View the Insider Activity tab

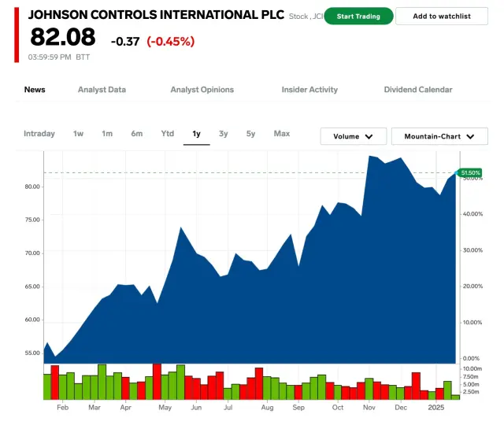(309, 90)
